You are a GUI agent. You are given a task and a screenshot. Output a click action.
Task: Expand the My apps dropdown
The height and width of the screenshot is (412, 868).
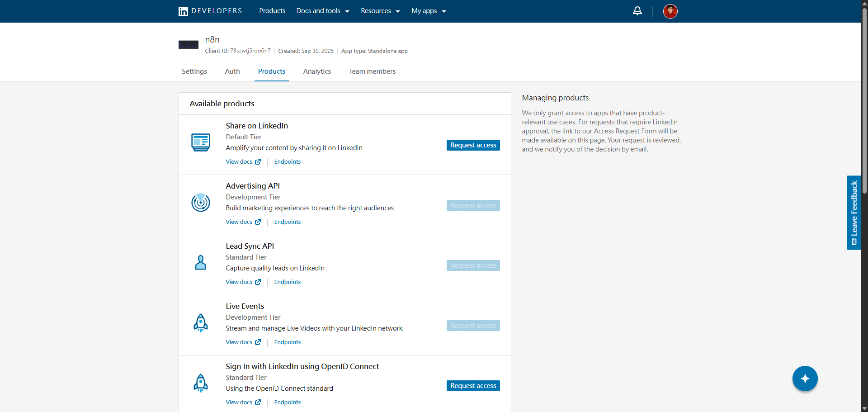pos(428,11)
